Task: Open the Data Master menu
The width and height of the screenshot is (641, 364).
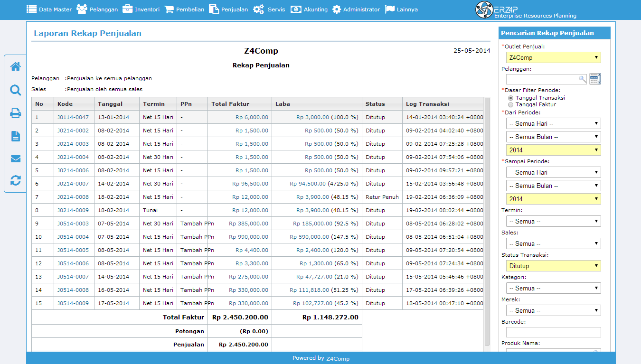Action: coord(49,9)
